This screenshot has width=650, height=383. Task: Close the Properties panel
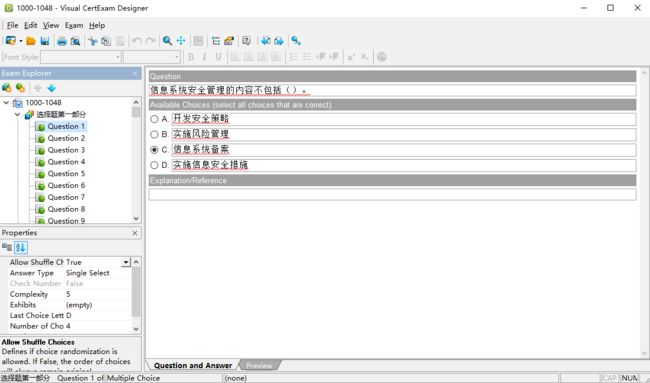pos(135,233)
